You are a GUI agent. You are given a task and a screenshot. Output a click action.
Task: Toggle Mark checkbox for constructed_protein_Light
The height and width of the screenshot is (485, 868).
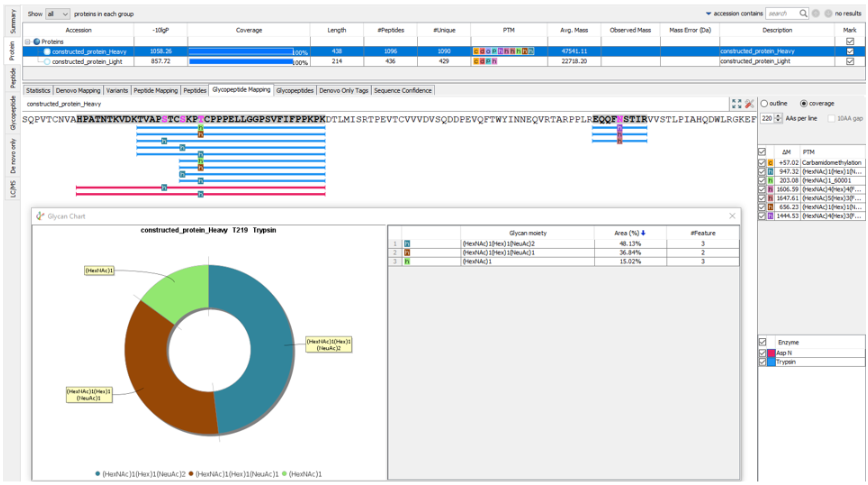coord(850,61)
